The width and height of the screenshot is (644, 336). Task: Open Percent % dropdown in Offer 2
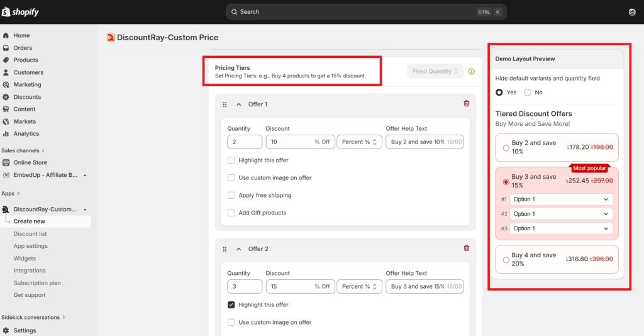tap(359, 287)
